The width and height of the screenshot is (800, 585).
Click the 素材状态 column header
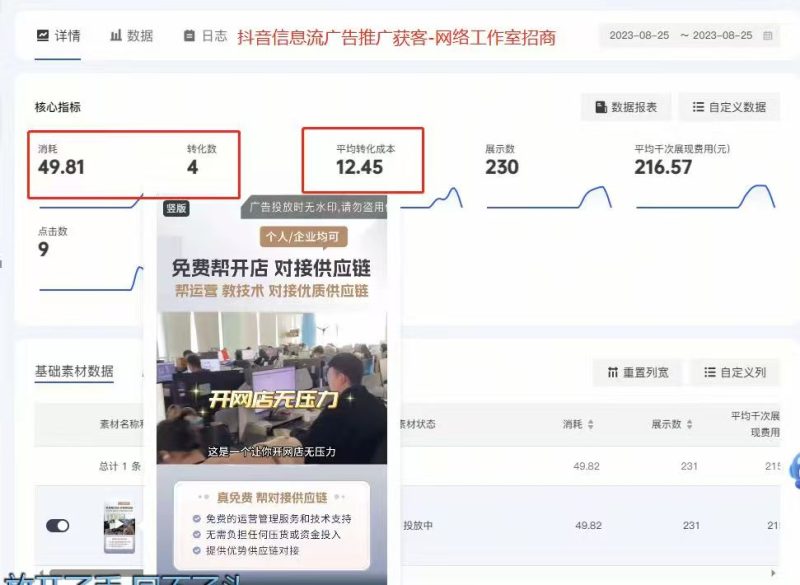(418, 424)
